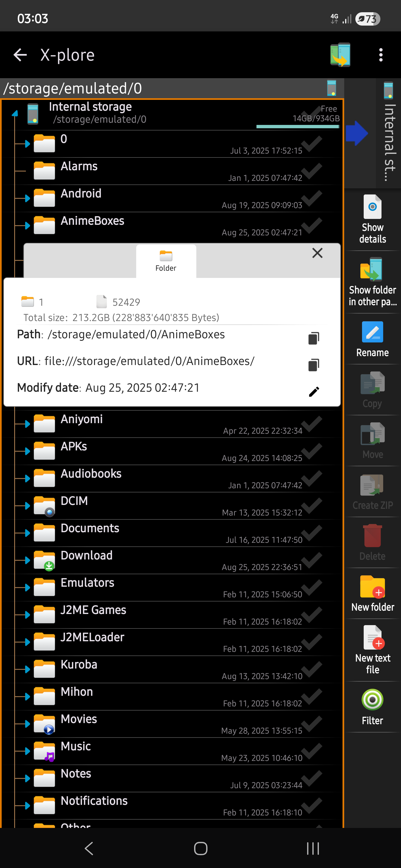Expand the DCIM folder tree arrow
Screen dimensions: 401x868
point(27,505)
